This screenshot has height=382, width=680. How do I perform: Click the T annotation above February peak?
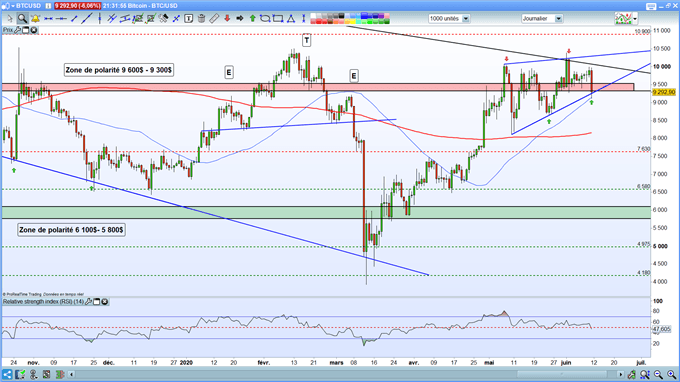(307, 40)
